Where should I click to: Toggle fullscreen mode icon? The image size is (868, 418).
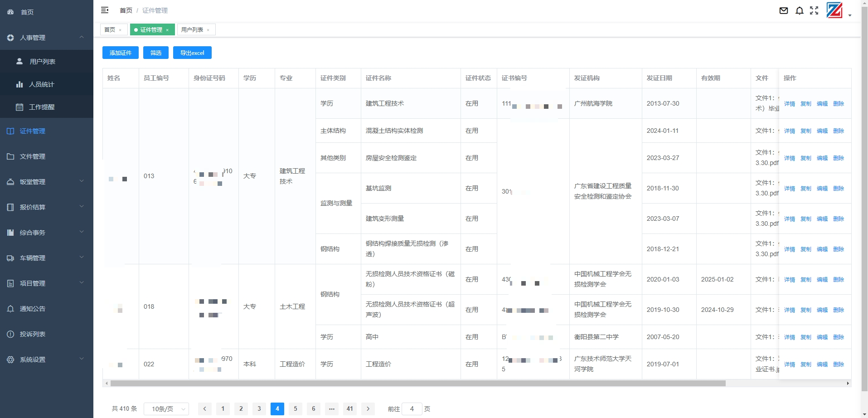click(814, 10)
